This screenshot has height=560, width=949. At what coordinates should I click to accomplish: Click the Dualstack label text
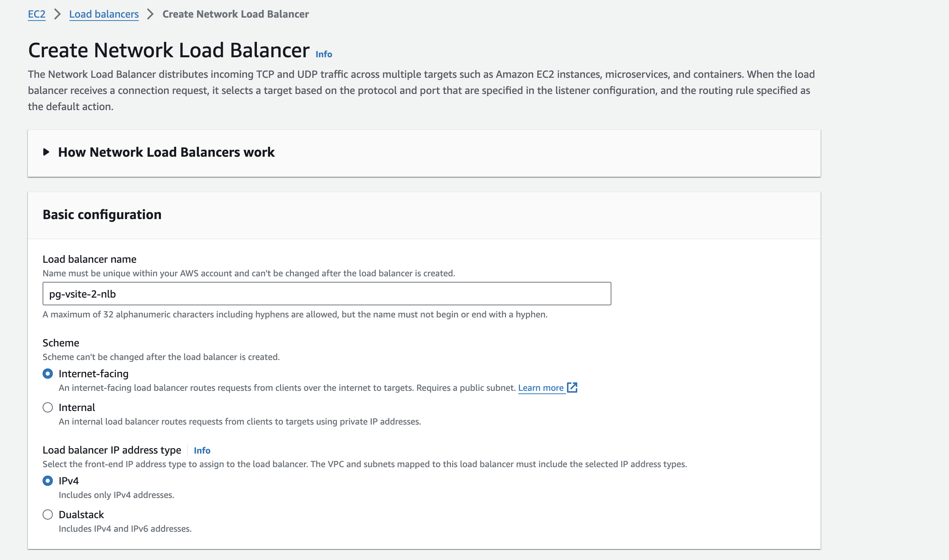tap(81, 514)
